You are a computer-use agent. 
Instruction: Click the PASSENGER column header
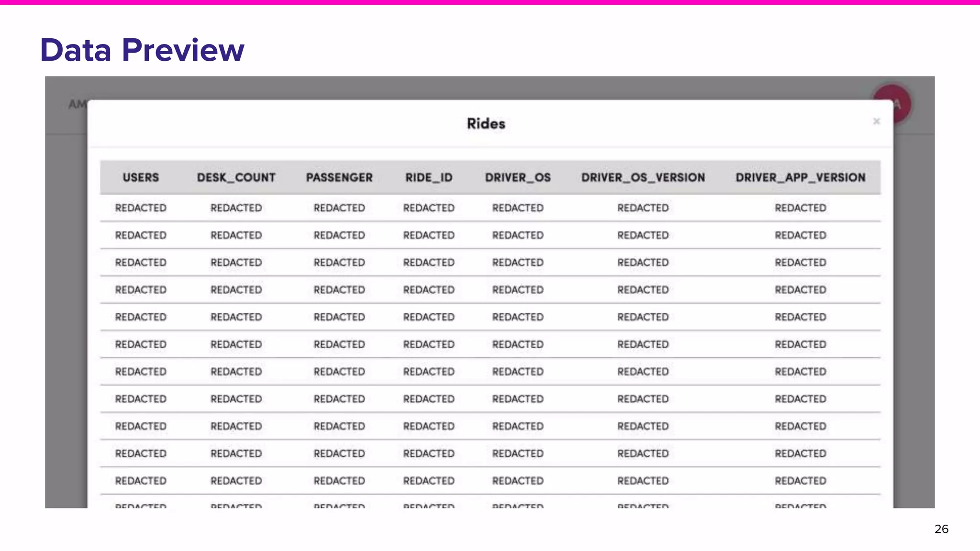pyautogui.click(x=339, y=177)
